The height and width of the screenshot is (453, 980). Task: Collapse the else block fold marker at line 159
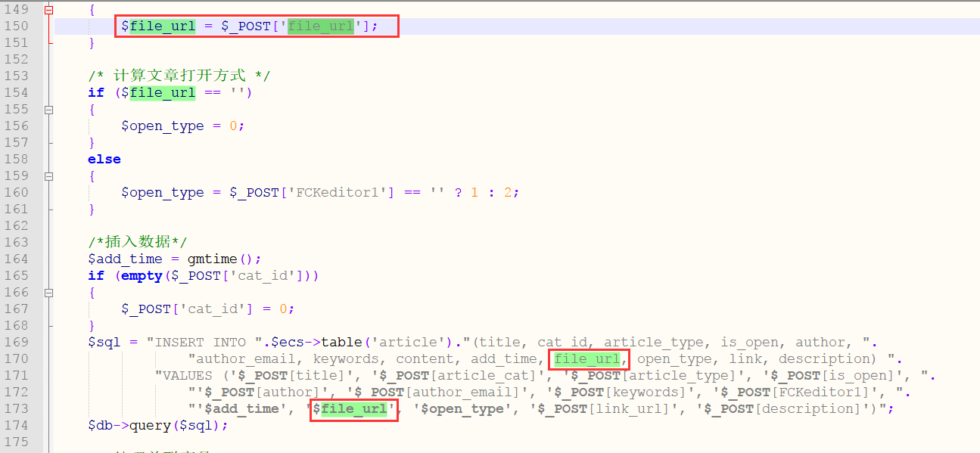(x=49, y=176)
